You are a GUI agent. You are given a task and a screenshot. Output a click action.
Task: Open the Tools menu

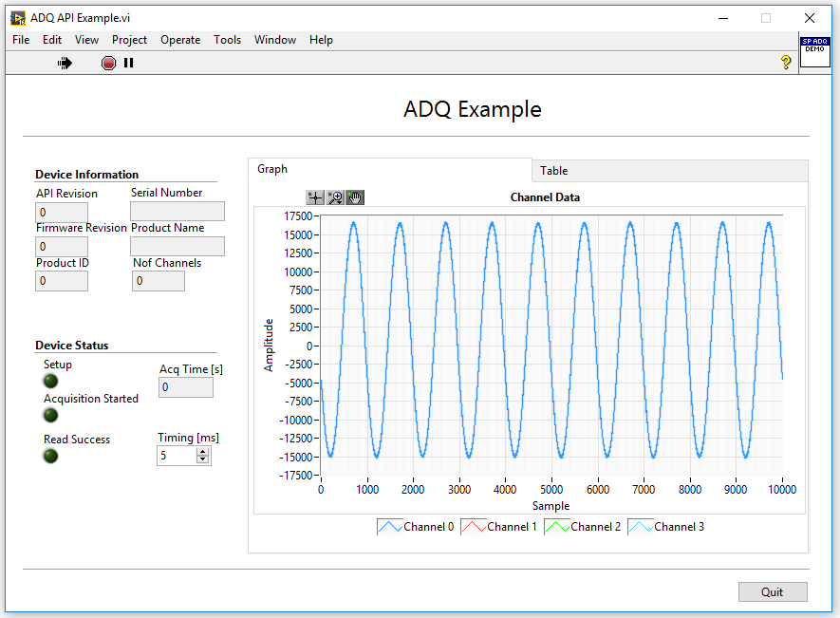(x=227, y=40)
